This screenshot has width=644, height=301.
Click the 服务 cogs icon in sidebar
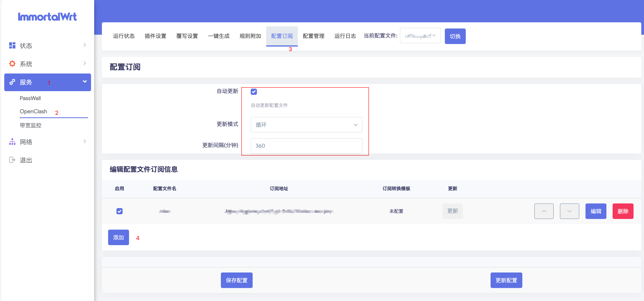coord(12,82)
